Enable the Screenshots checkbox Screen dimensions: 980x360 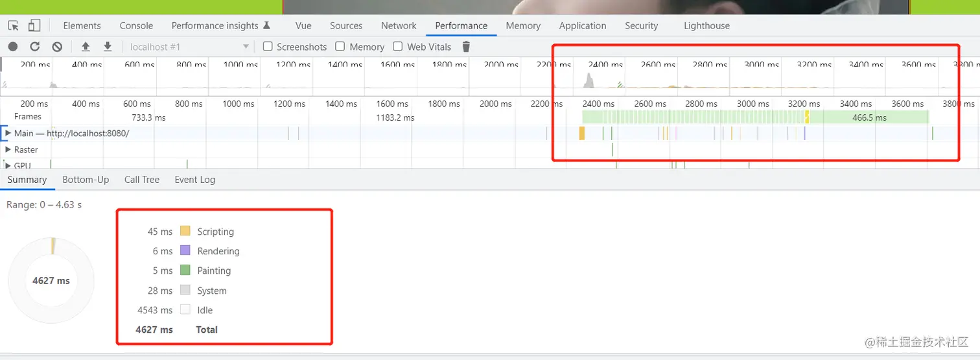(268, 46)
